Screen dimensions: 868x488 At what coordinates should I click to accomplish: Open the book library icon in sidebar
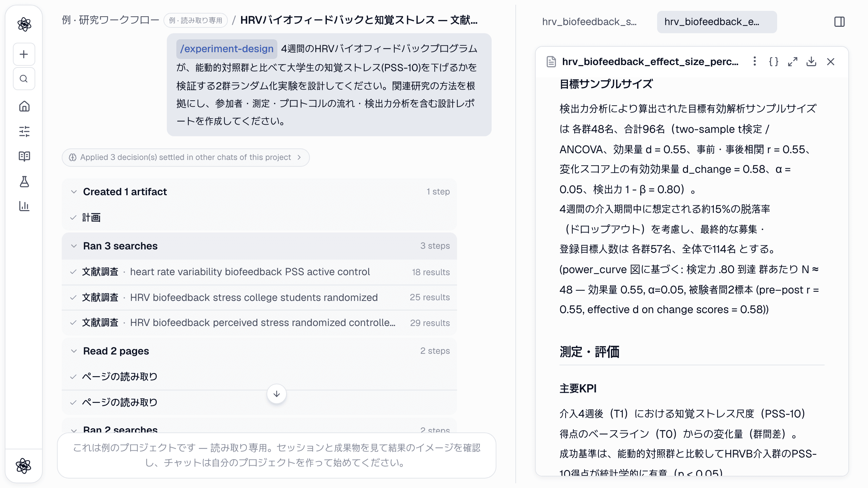coord(24,156)
